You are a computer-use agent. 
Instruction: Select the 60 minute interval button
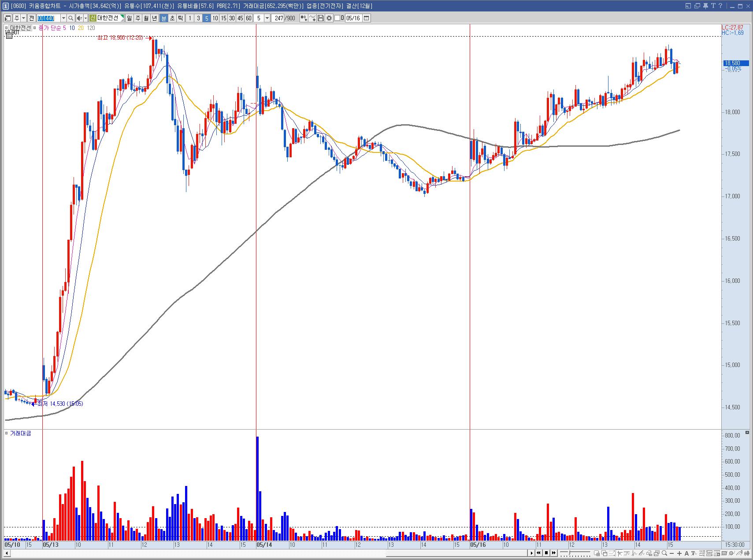(x=249, y=18)
